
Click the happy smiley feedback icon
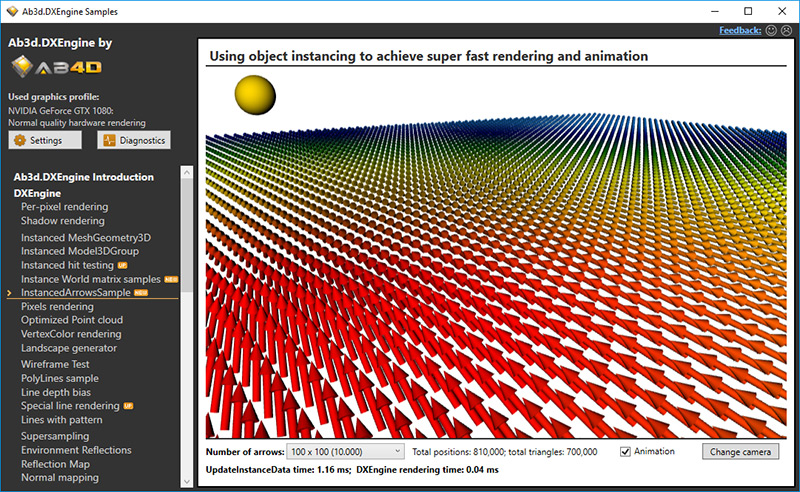[x=771, y=31]
